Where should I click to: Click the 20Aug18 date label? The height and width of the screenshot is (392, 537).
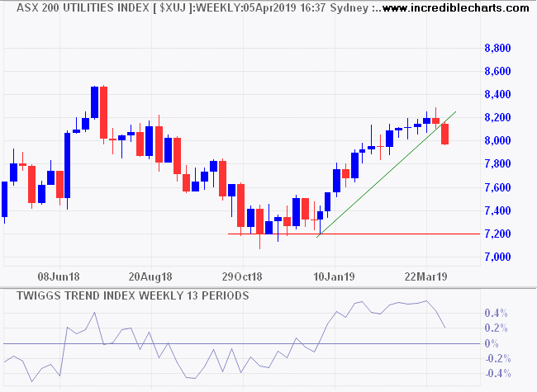pyautogui.click(x=150, y=276)
